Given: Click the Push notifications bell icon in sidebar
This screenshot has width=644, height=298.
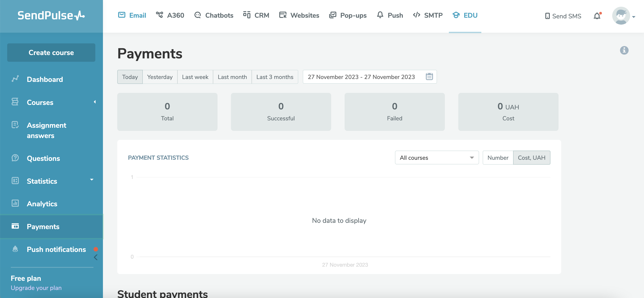Looking at the screenshot, I should pyautogui.click(x=15, y=249).
